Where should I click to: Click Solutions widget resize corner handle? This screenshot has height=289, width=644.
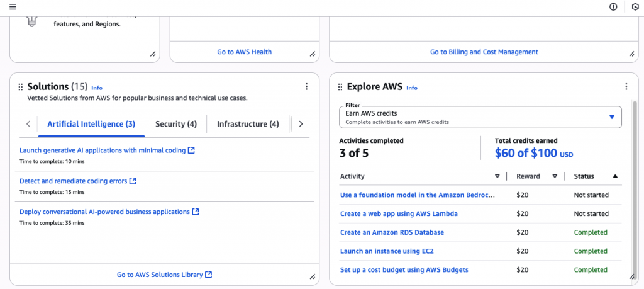[312, 276]
